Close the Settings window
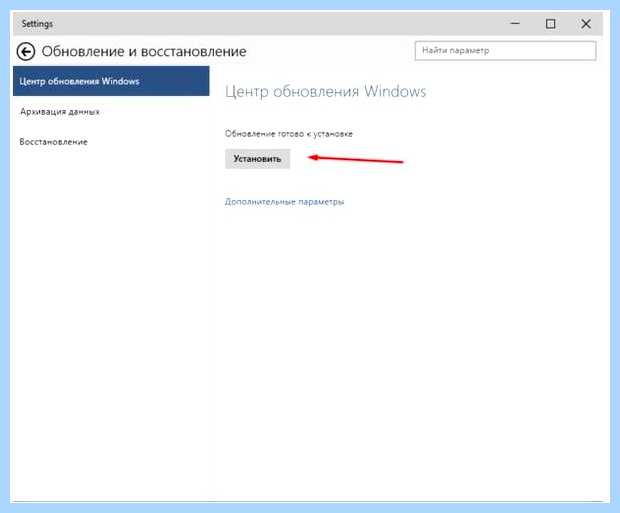620x513 pixels. pos(586,24)
